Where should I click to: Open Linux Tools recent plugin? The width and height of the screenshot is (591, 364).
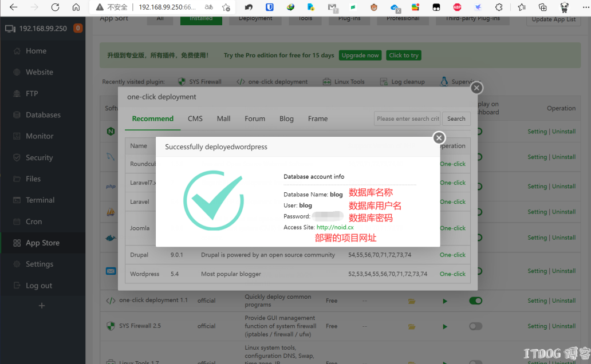(x=344, y=81)
